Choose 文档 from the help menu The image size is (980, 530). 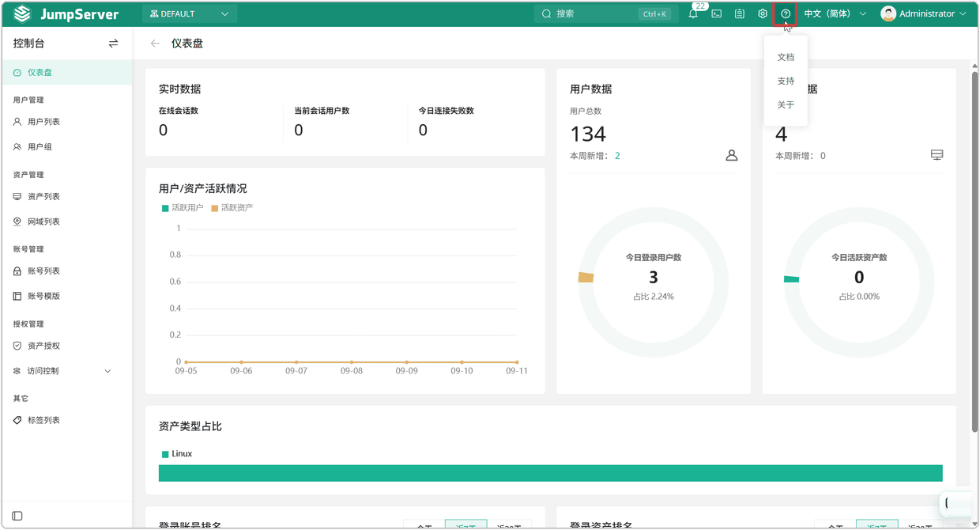786,57
